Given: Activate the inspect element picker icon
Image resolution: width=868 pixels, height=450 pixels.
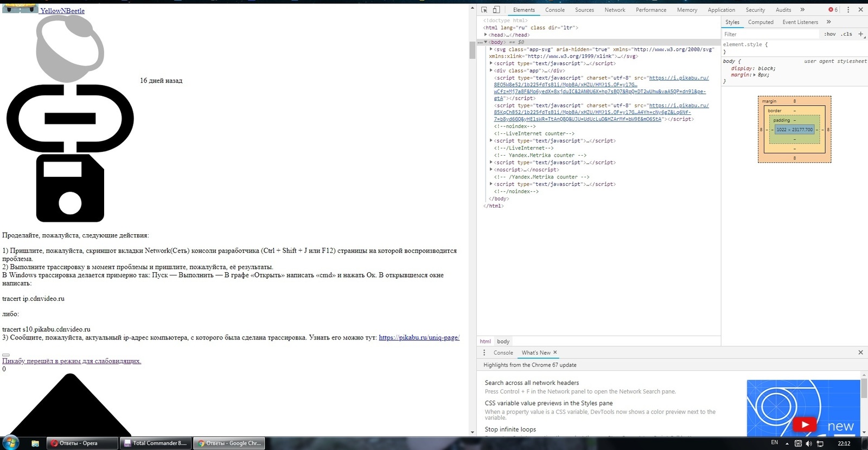Looking at the screenshot, I should [x=484, y=10].
